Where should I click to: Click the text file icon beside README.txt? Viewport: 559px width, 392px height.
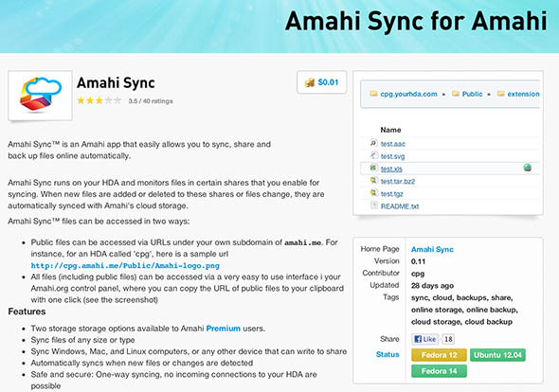(x=373, y=205)
